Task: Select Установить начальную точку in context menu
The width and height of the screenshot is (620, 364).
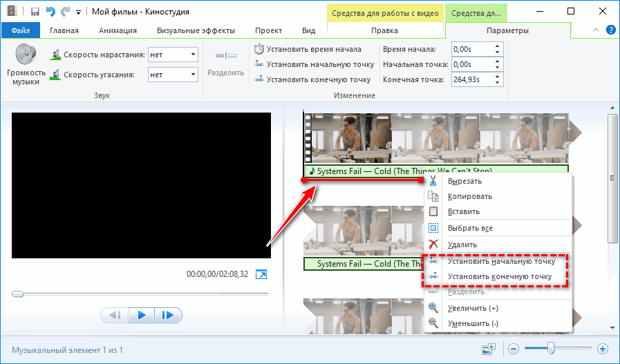Action: (x=500, y=262)
